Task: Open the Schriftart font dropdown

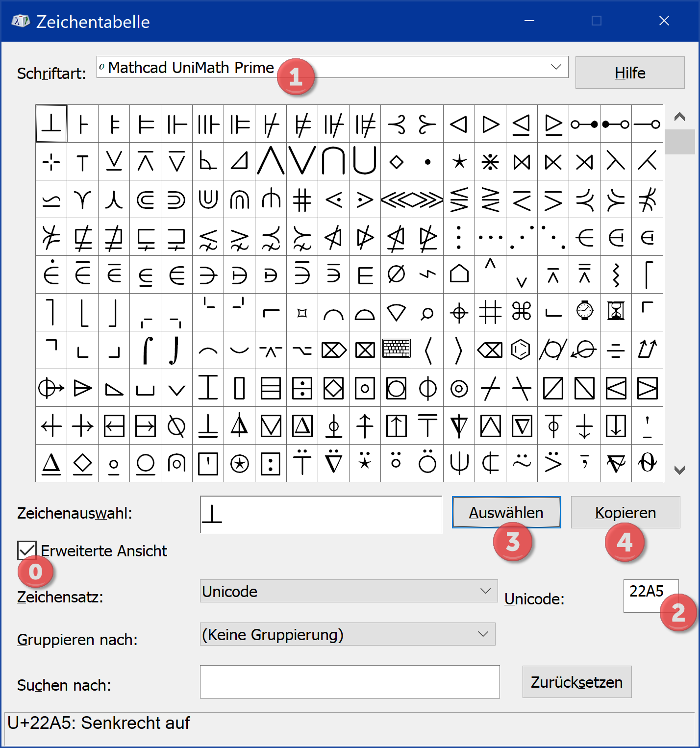Action: pos(556,67)
